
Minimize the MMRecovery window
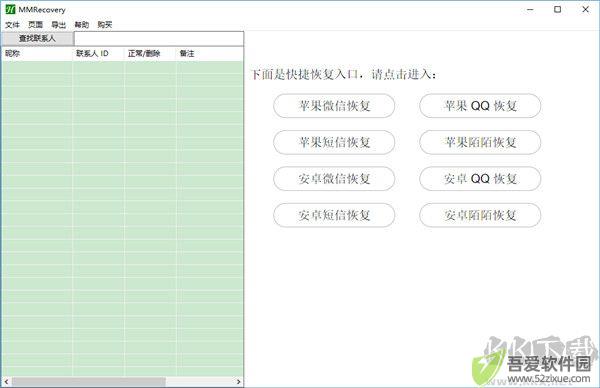point(530,10)
